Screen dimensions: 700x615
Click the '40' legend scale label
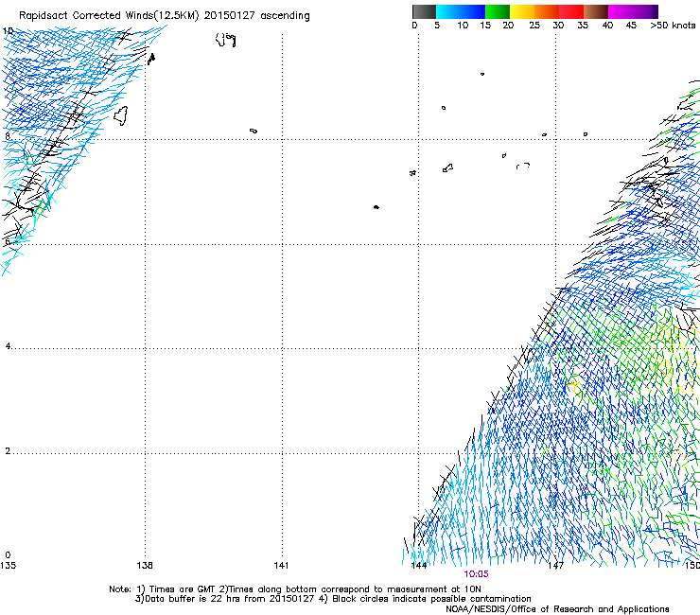click(x=607, y=26)
